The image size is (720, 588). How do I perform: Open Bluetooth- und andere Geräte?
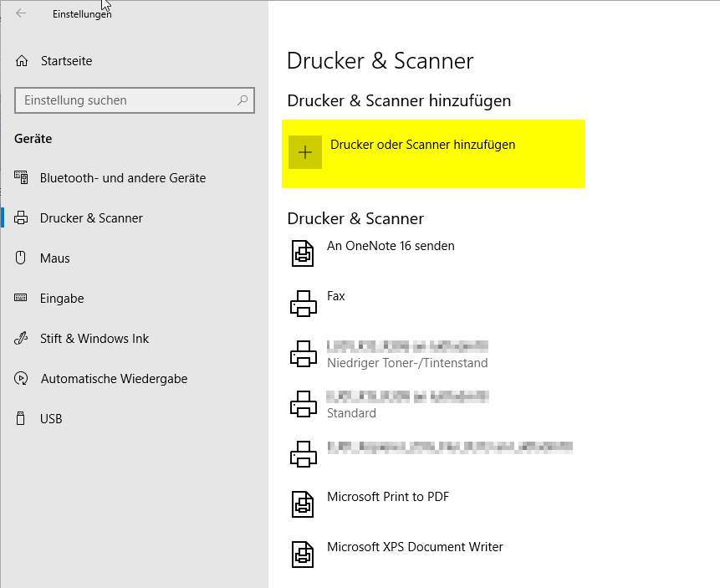[122, 178]
